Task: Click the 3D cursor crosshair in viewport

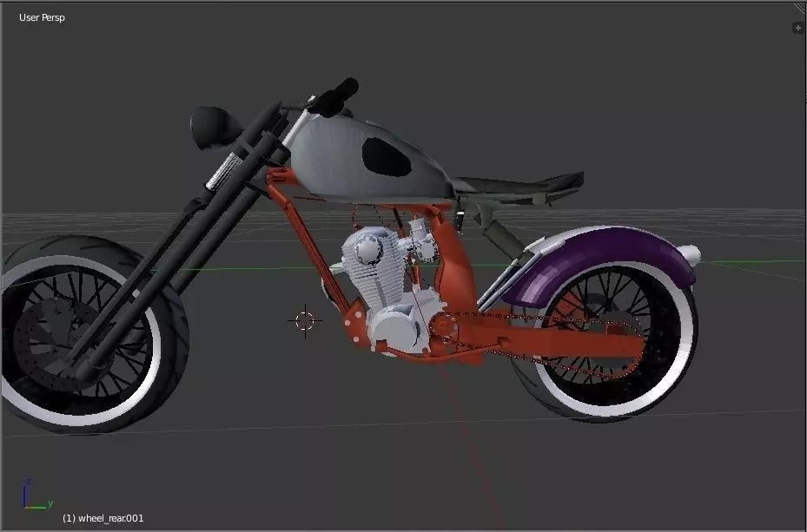Action: (x=305, y=321)
